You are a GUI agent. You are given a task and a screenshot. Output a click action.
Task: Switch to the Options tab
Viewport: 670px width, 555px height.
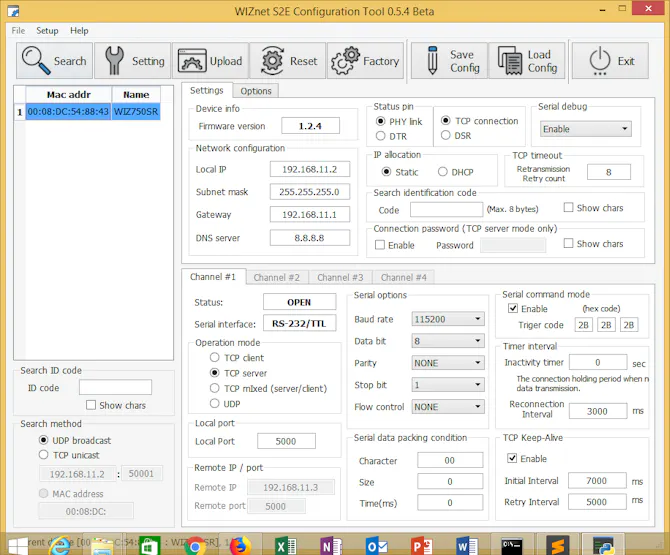[256, 91]
